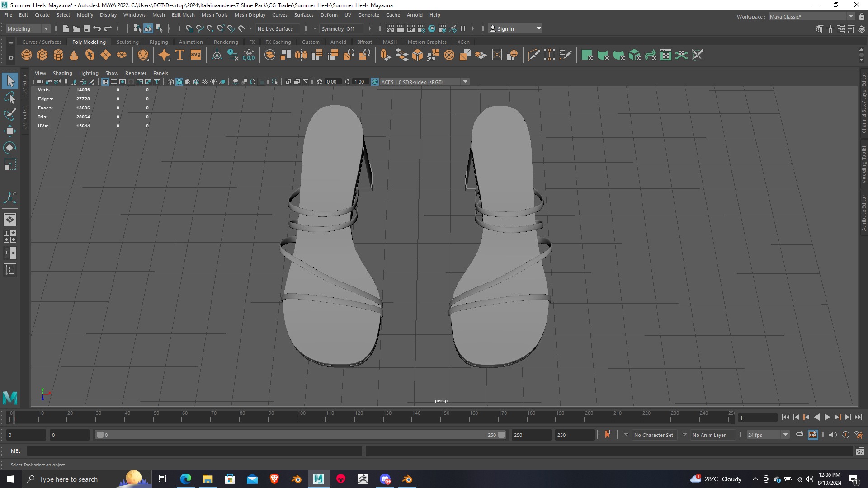Open No Character Set dropdown
The height and width of the screenshot is (488, 868).
pyautogui.click(x=653, y=435)
